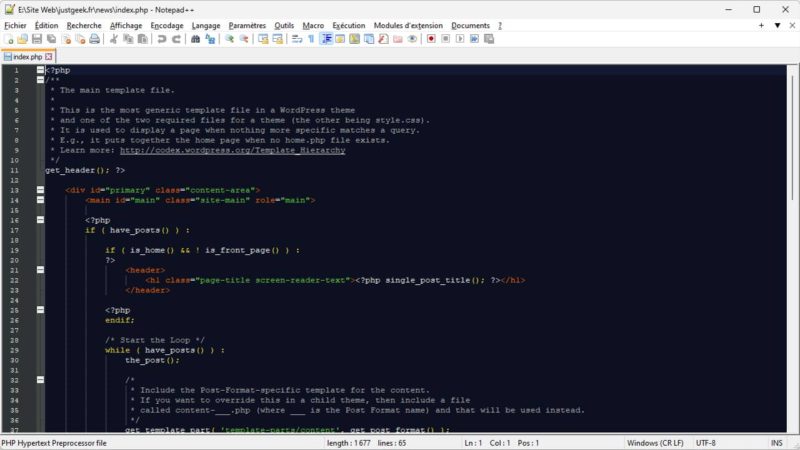Screen dimensions: 800x450
Task: Collapse the comment fold at line 32
Action: pos(40,380)
